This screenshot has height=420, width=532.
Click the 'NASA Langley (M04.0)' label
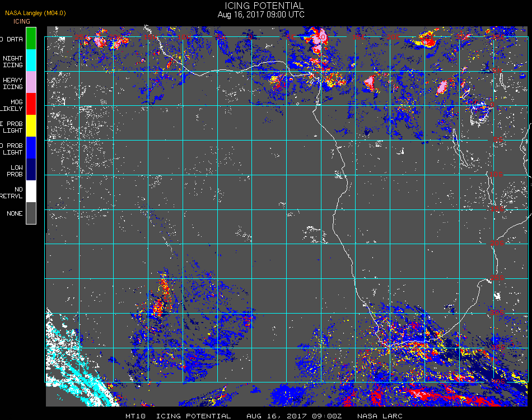35,13
